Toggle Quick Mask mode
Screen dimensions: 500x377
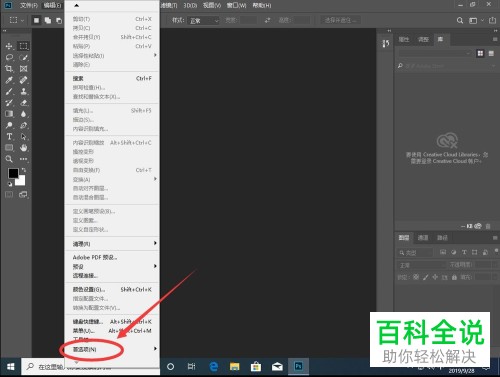pyautogui.click(x=9, y=195)
